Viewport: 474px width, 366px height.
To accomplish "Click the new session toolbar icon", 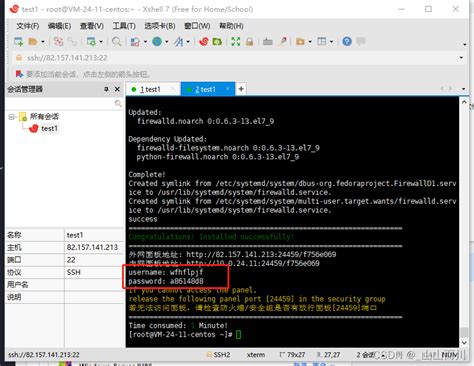I will click(18, 42).
